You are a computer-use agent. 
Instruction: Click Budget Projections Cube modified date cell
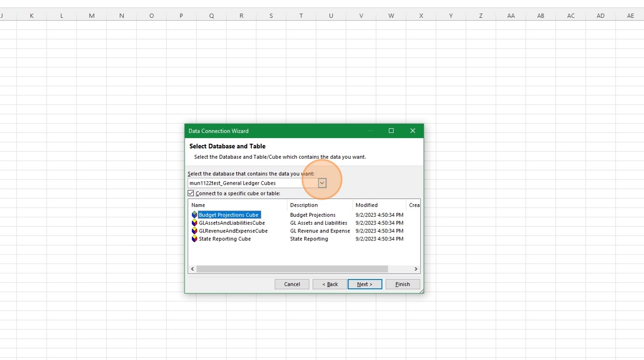(x=379, y=215)
